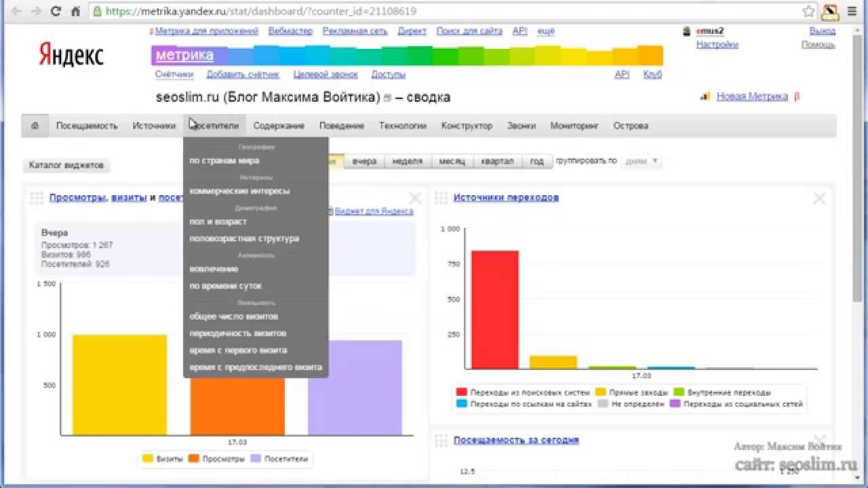Select время с предпоследнего визита
The width and height of the screenshot is (868, 488).
click(x=256, y=367)
